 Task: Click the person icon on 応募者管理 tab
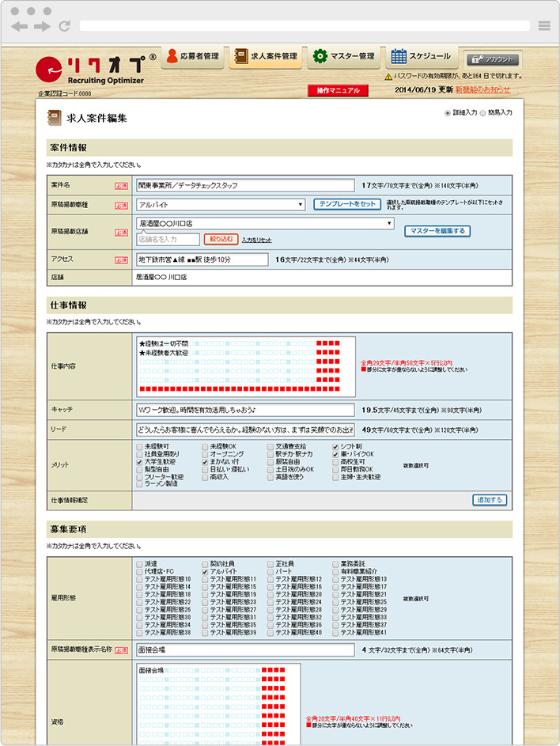(x=172, y=55)
